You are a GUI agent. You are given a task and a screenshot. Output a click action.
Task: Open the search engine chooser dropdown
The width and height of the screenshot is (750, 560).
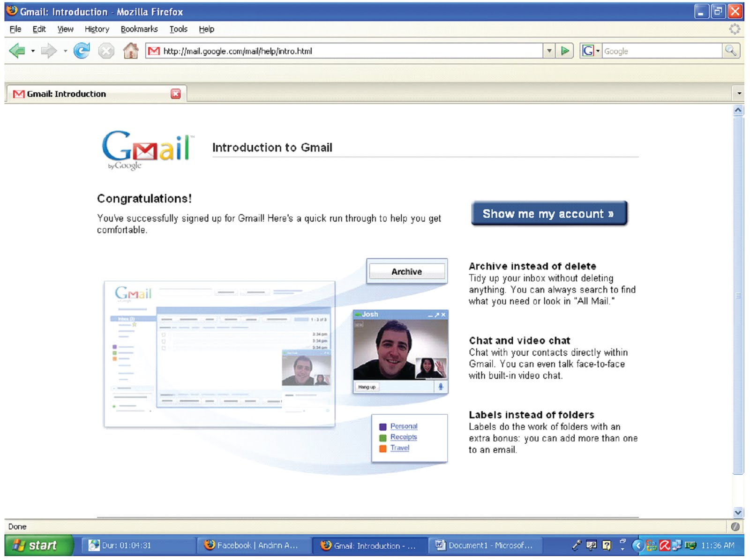[x=598, y=51]
